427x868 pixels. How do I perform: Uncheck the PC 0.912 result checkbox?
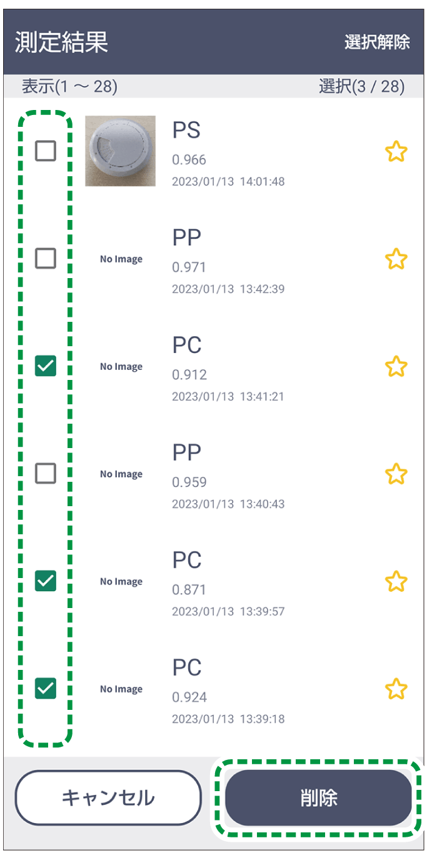(x=46, y=366)
